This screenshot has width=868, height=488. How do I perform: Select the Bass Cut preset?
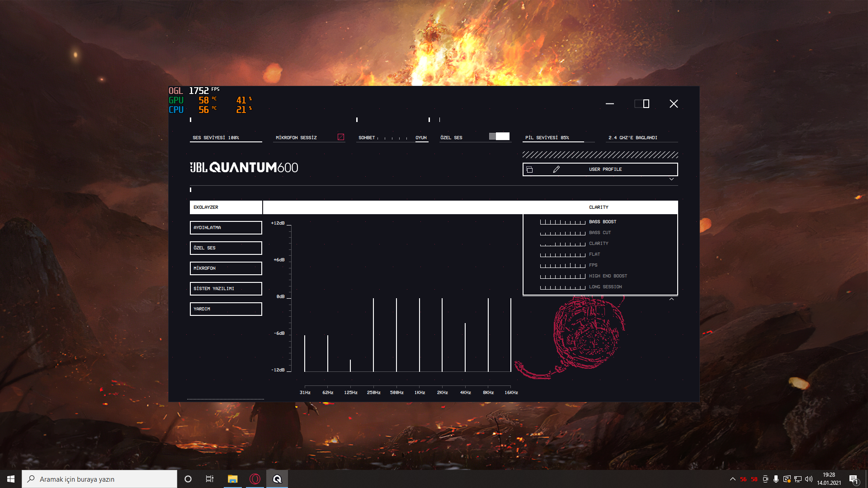600,233
